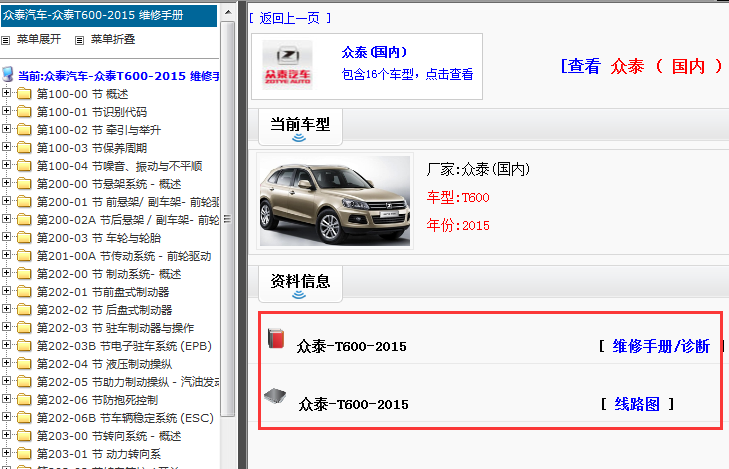Screen dimensions: 729x469
Task: Click the blue wave icon under 资料信息
Action: [299, 294]
